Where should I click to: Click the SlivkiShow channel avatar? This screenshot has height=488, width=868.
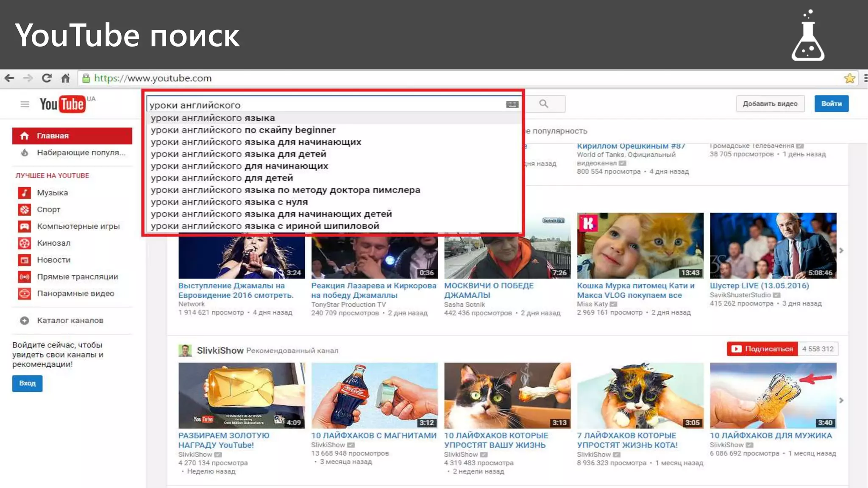pos(185,350)
